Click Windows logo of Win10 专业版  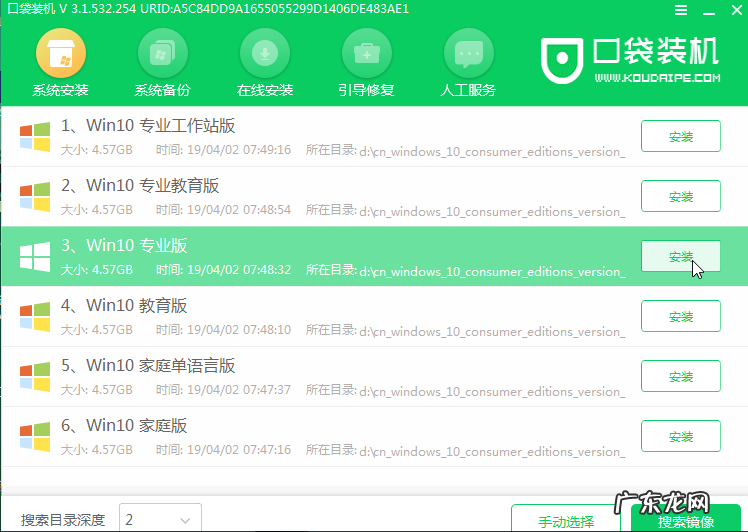35,257
